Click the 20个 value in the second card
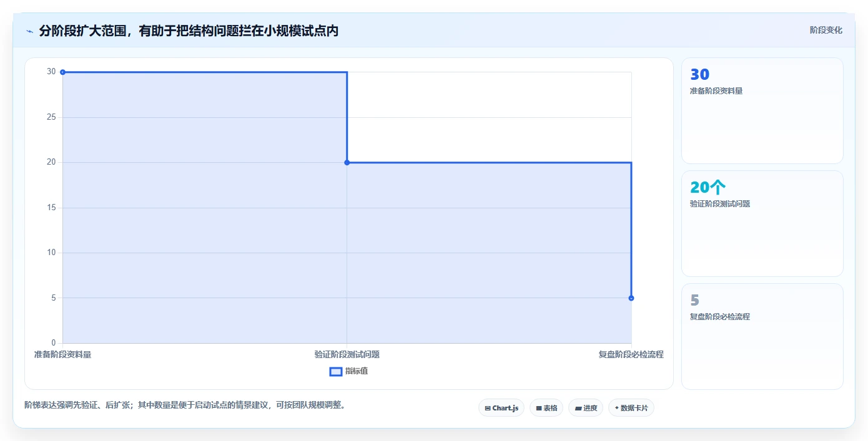868x441 pixels. click(708, 187)
